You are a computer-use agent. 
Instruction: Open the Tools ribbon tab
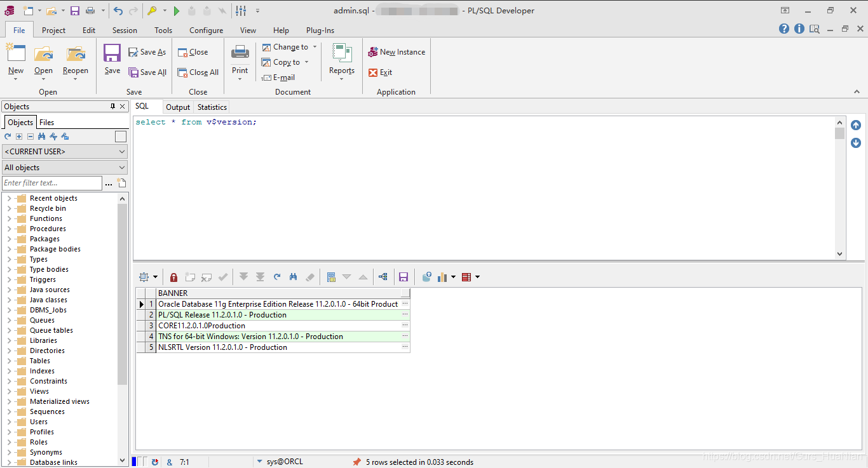pyautogui.click(x=163, y=30)
